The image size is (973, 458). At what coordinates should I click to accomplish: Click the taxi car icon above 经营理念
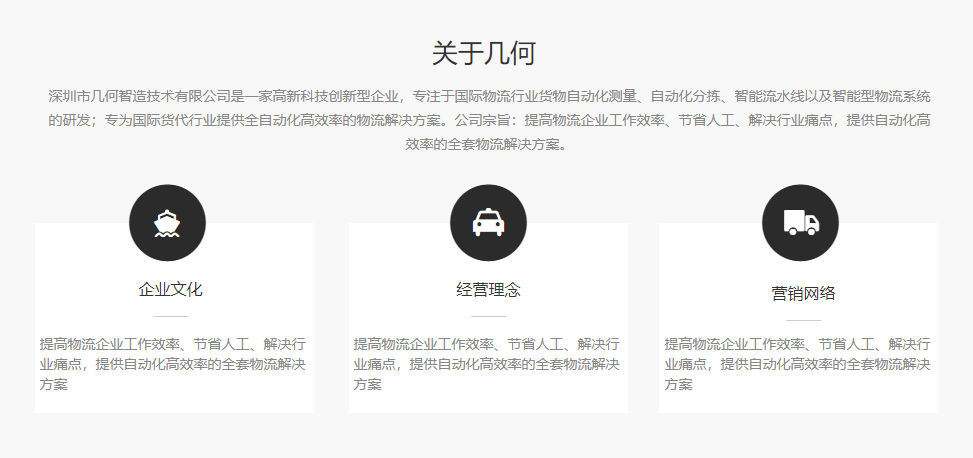pos(488,223)
